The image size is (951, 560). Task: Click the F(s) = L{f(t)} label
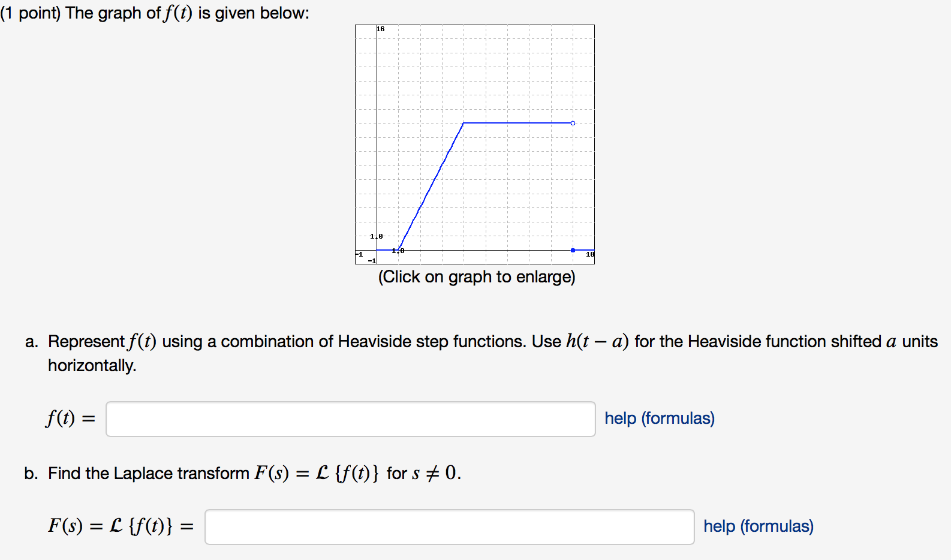119,526
